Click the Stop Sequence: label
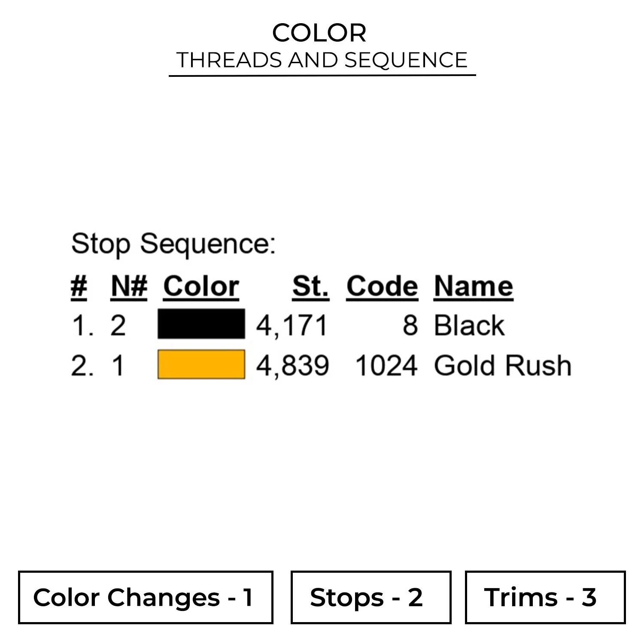 click(173, 244)
